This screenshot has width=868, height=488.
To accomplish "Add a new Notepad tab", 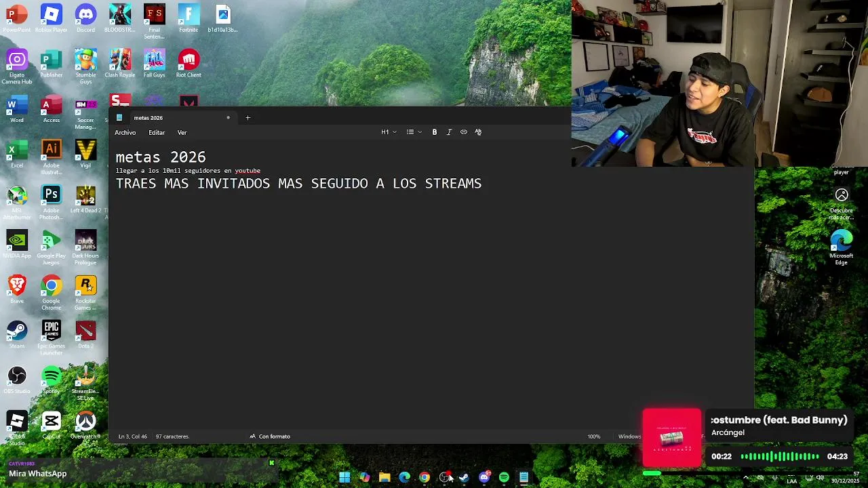I will click(x=248, y=118).
